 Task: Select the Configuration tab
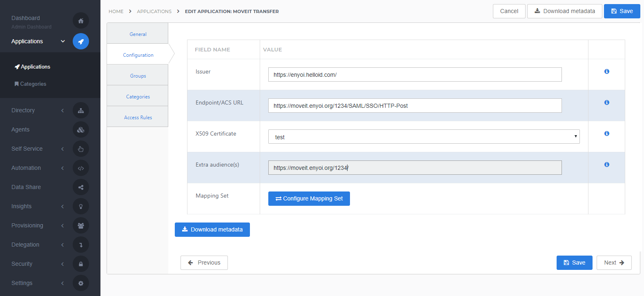coord(138,54)
